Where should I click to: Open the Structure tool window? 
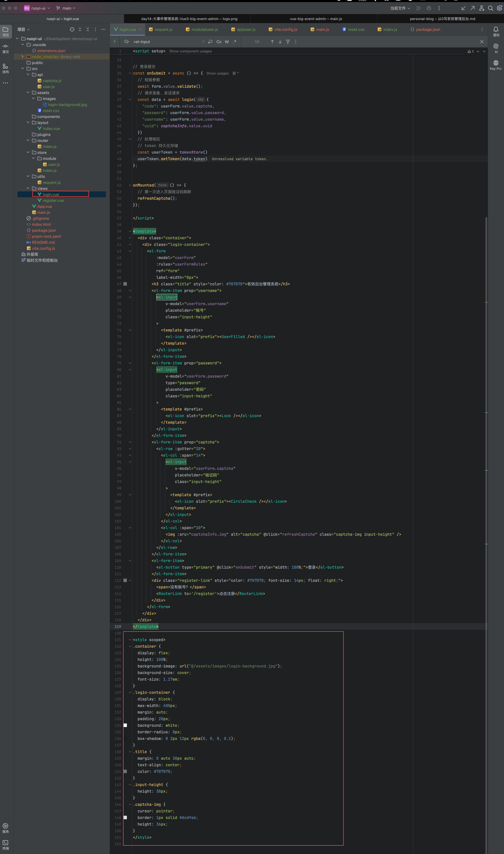tap(5, 68)
